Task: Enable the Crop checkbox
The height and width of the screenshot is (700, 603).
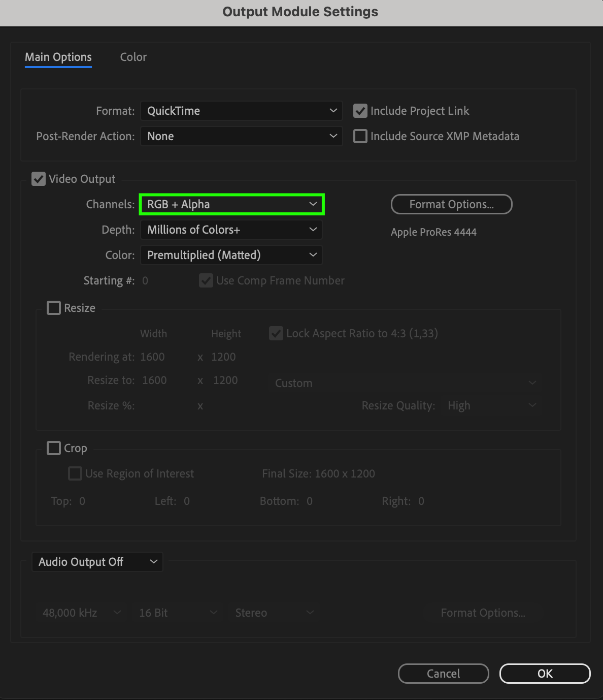Action: tap(54, 448)
